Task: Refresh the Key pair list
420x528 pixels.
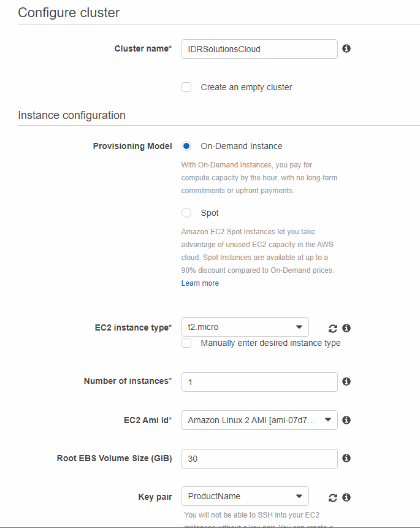Action: click(332, 497)
